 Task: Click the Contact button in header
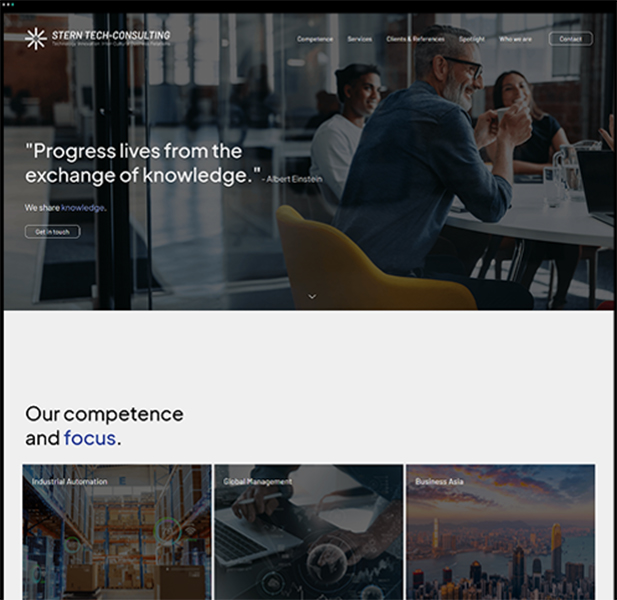[x=571, y=39]
